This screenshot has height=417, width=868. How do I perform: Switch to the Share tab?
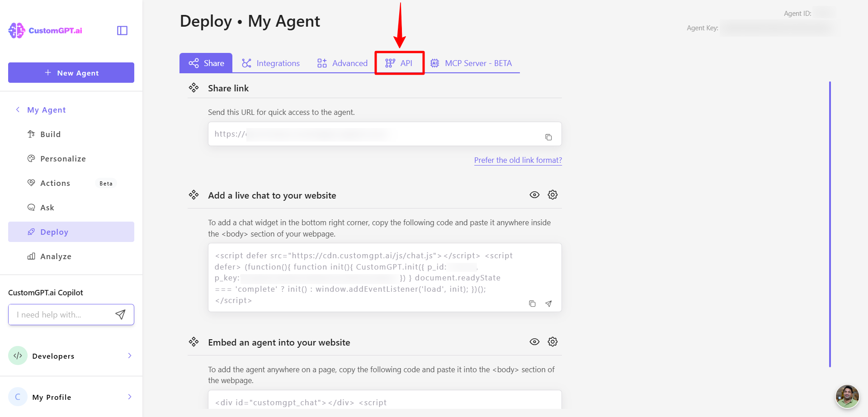pyautogui.click(x=206, y=63)
